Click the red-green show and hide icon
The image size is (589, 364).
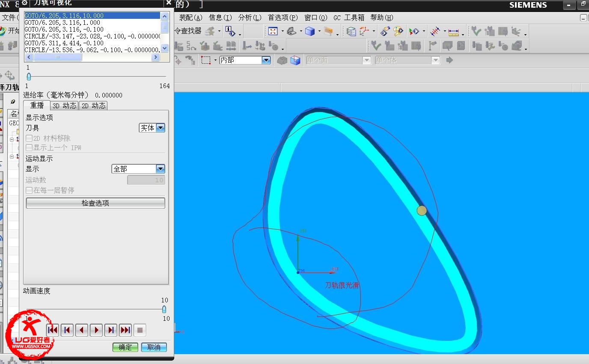tap(414, 31)
